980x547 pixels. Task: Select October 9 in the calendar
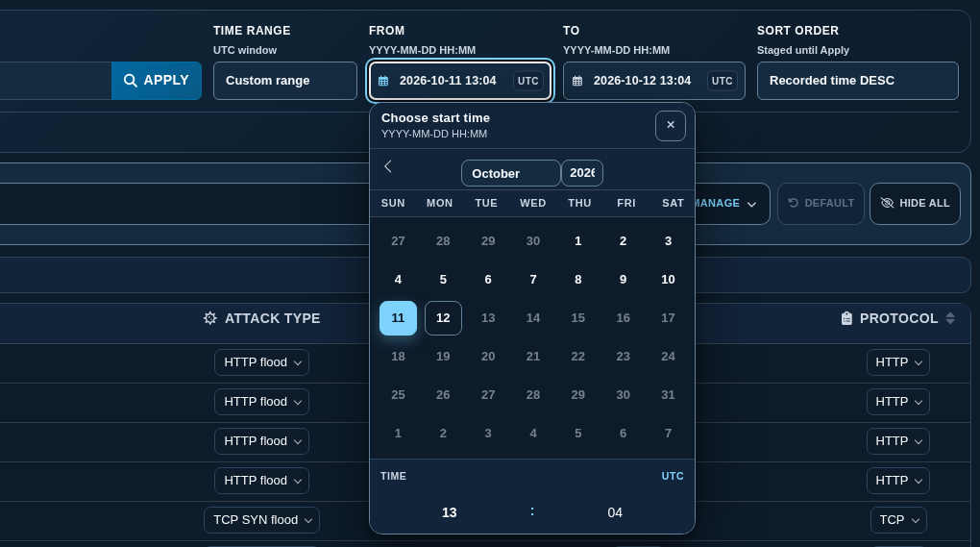coord(624,280)
